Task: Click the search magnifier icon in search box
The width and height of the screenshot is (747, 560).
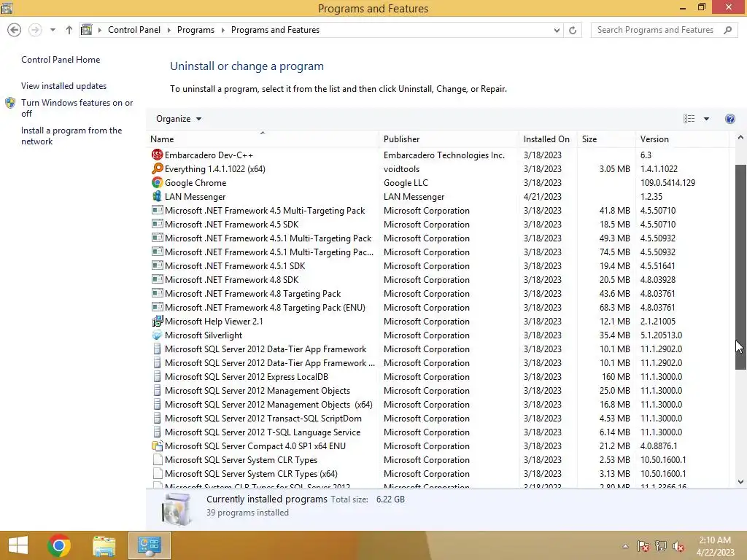Action: tap(727, 30)
